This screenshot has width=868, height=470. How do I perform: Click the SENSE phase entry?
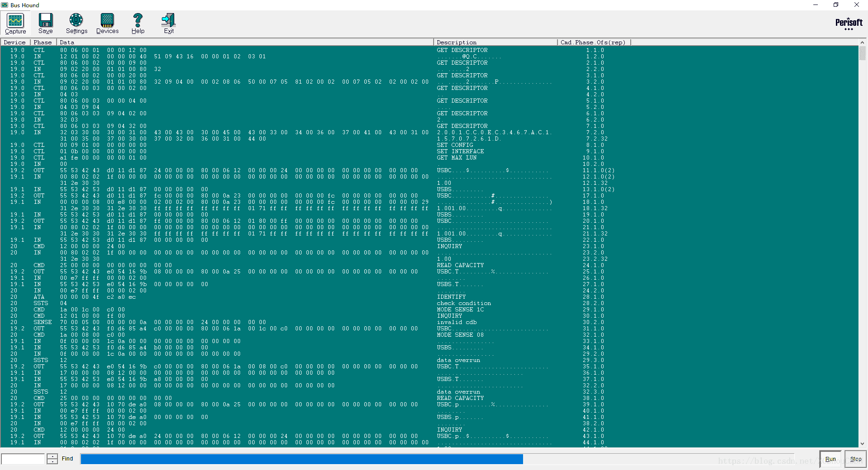pos(42,322)
